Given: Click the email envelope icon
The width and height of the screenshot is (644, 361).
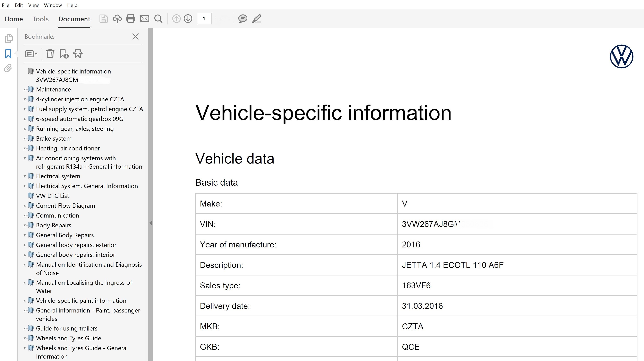Looking at the screenshot, I should tap(145, 19).
